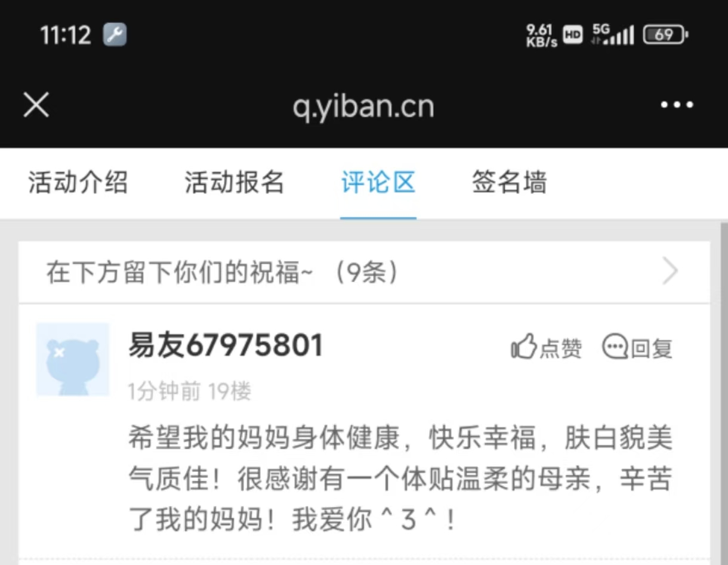Switch to the 活动介绍 tab
The image size is (728, 565).
click(78, 183)
